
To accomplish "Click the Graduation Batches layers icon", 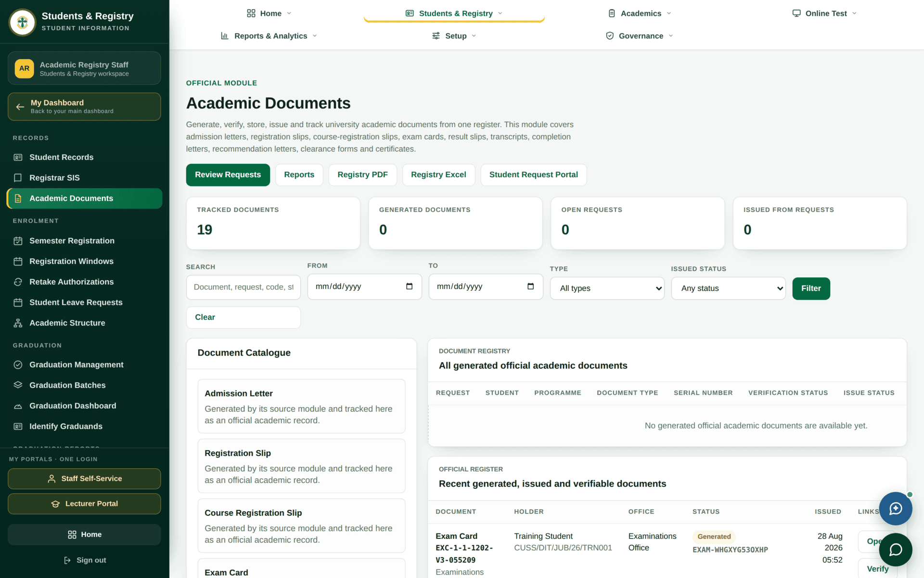I will (18, 385).
